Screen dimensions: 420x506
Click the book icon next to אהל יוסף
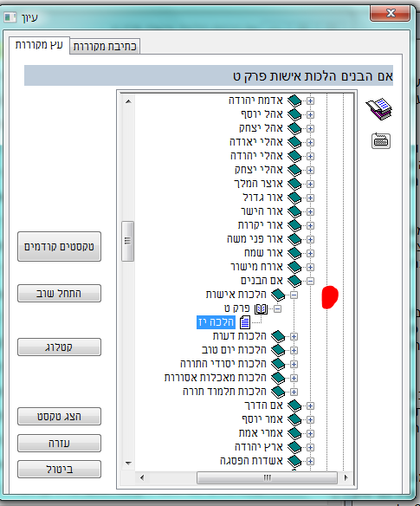point(294,114)
